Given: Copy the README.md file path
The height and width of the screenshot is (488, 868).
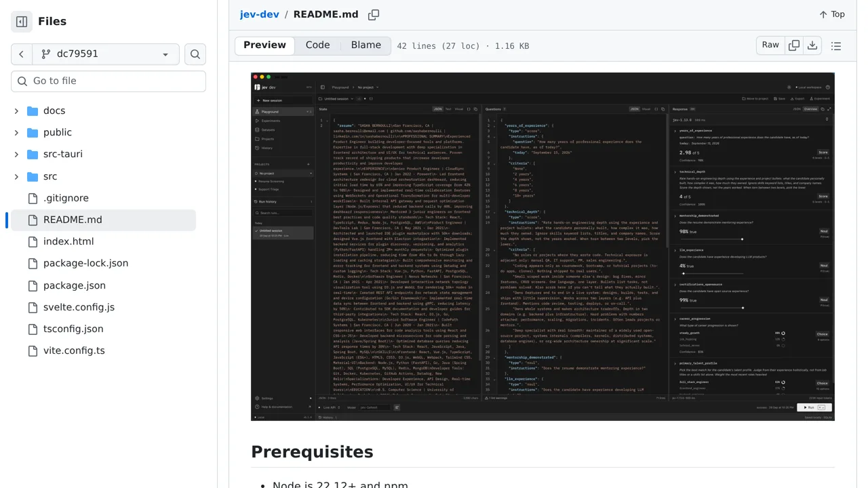Looking at the screenshot, I should coord(374,14).
